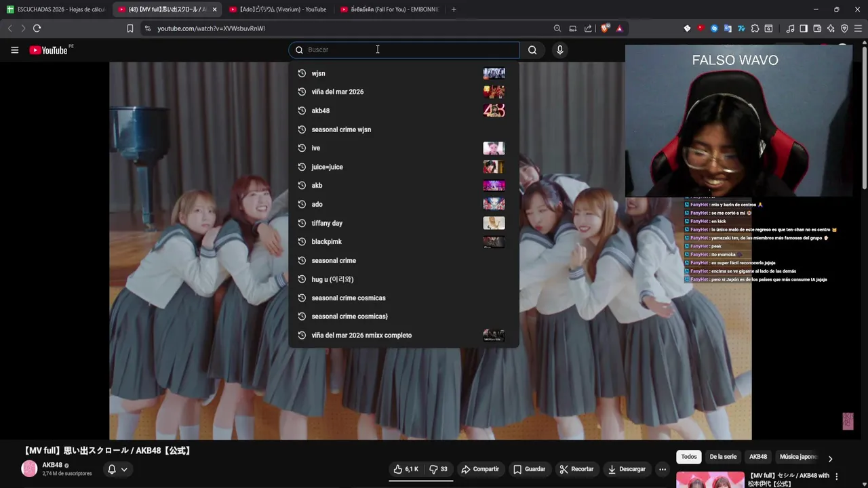Click into the Buscar search field
Screen dimensions: 868x488
coord(404,50)
